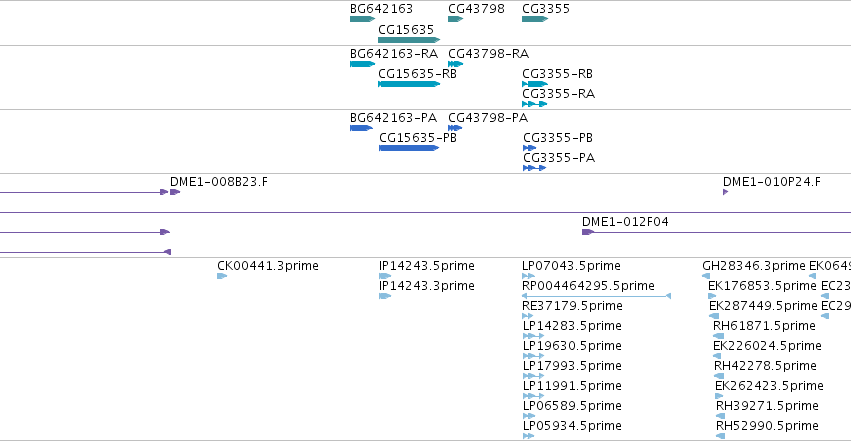
Task: Click the CG3355 gene arrow
Action: click(x=535, y=19)
